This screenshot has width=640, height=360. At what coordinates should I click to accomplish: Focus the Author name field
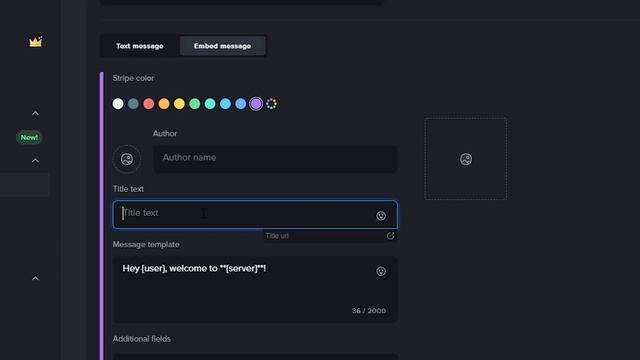tap(275, 159)
